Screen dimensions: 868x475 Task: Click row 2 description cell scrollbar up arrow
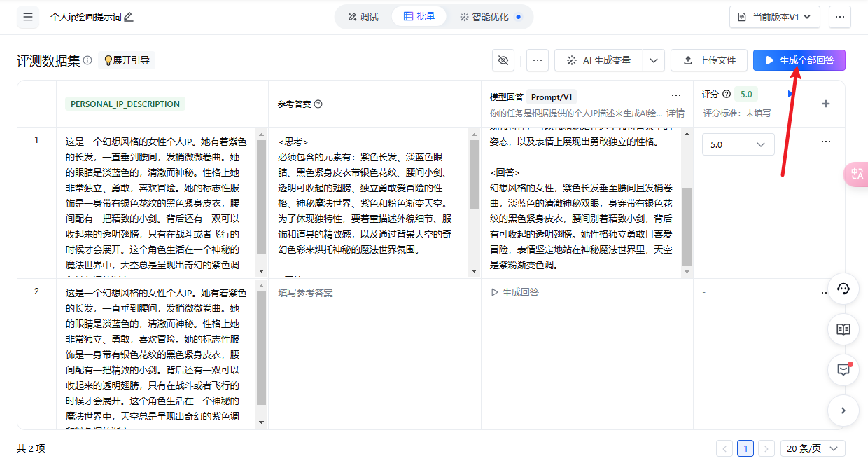click(x=262, y=286)
